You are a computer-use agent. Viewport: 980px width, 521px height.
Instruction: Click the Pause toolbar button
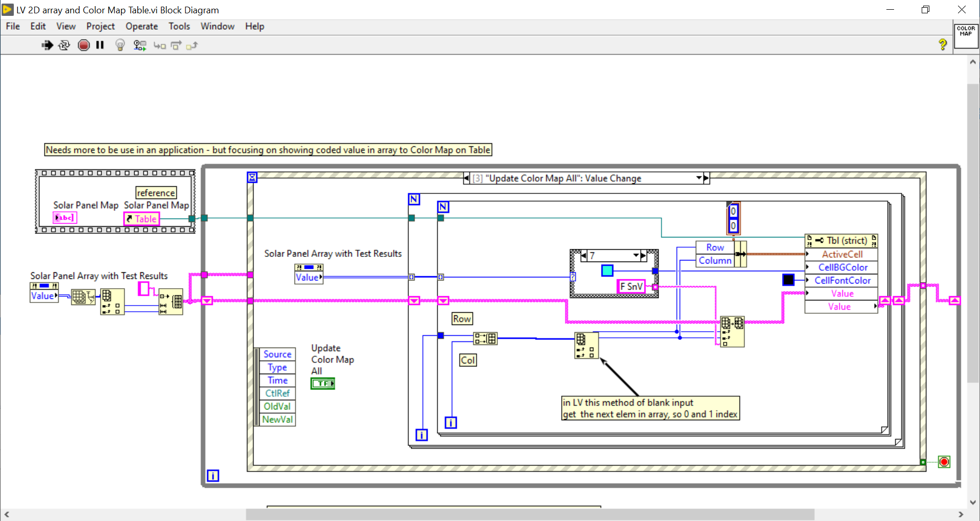point(100,45)
